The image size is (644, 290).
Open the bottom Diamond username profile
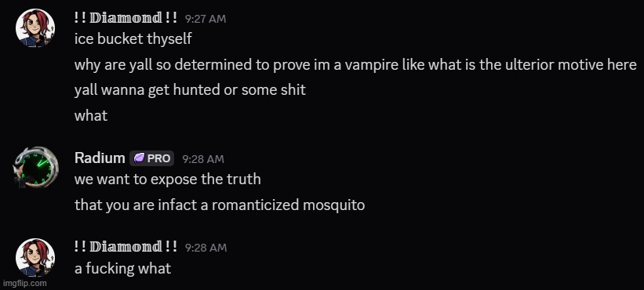coord(126,247)
